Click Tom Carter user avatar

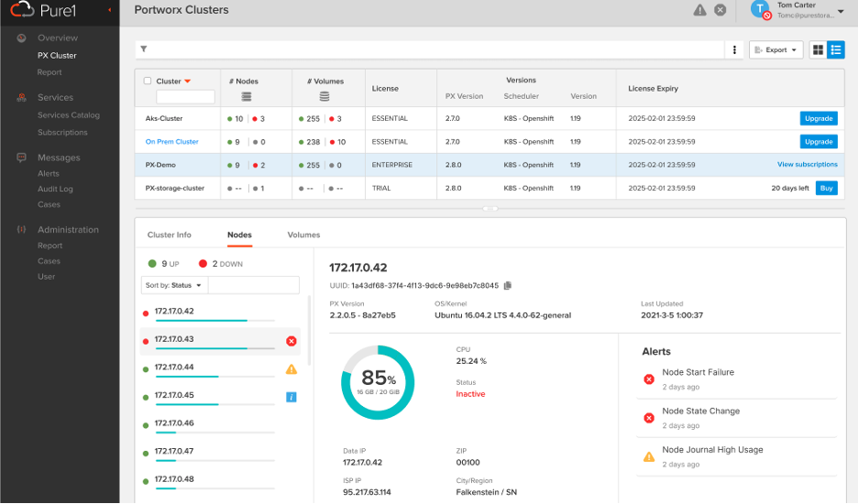click(761, 10)
